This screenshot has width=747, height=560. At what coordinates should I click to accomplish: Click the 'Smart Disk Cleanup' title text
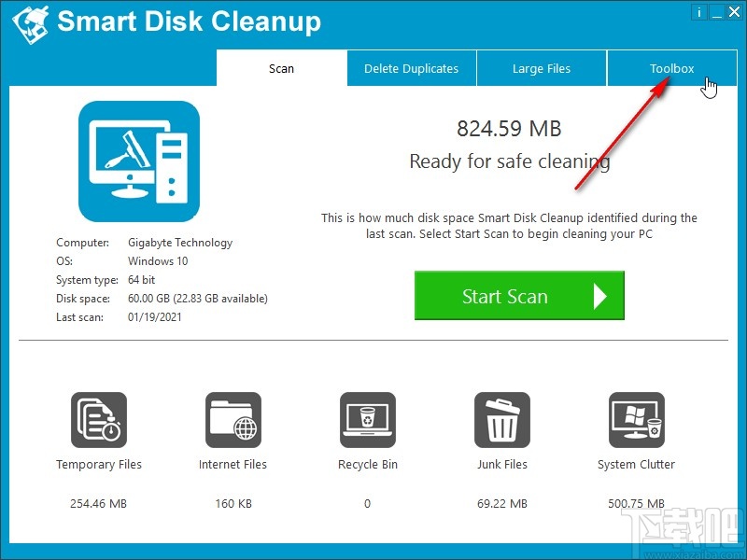click(x=190, y=21)
